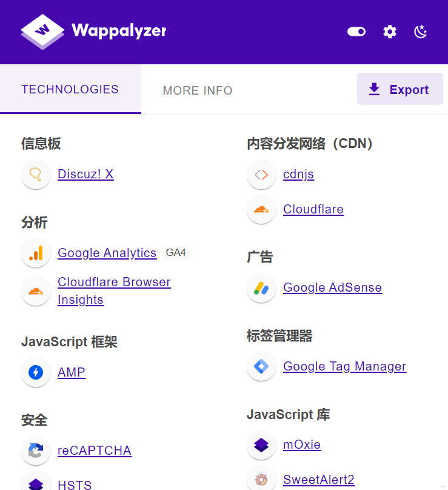Open the Cloudflare Browser Insights link

[115, 290]
